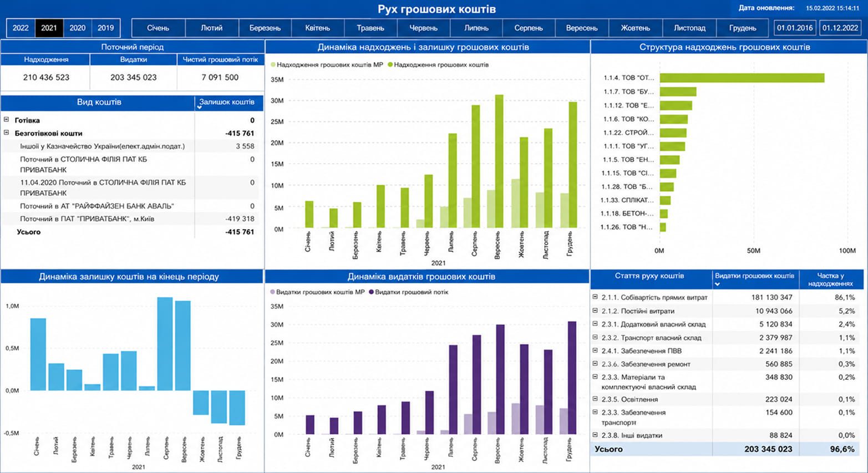This screenshot has width=868, height=473.
Task: Click green legend dot Надходження грошових коштів
Action: 390,65
